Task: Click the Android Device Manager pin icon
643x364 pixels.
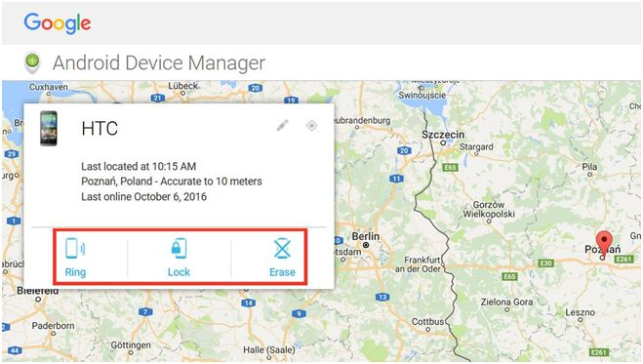Action: [x=32, y=62]
